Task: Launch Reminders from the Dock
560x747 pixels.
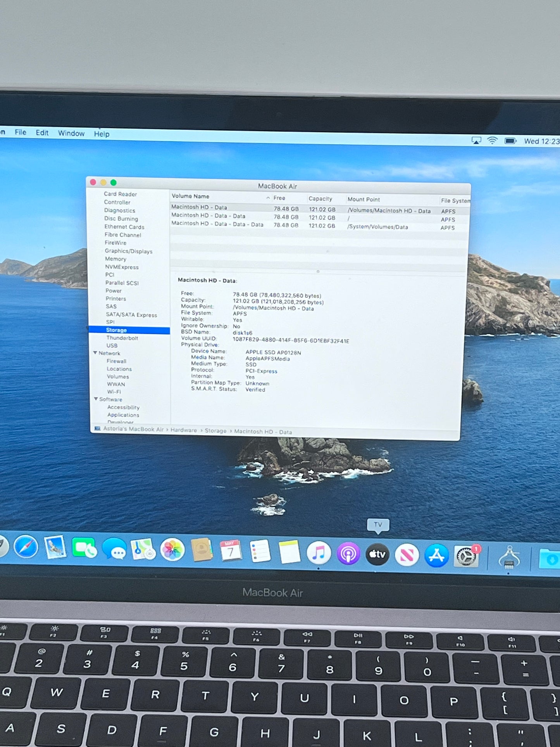Action: coord(260,551)
